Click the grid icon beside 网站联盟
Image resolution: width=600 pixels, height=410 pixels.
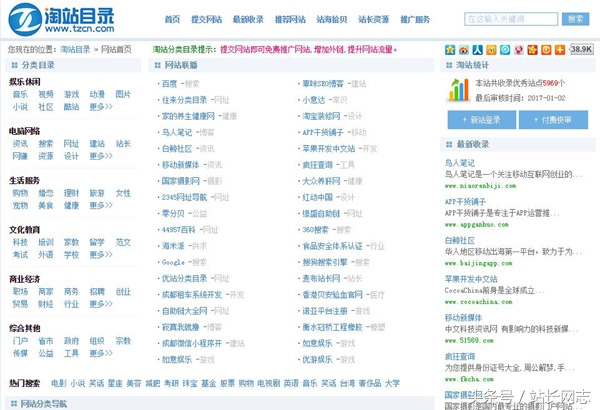click(157, 65)
